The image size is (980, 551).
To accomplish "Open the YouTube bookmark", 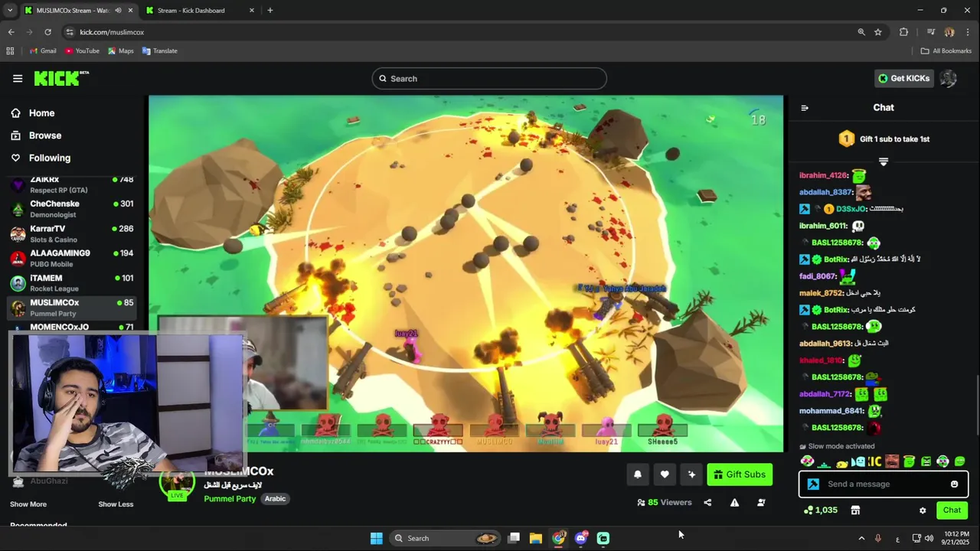I will 82,51.
